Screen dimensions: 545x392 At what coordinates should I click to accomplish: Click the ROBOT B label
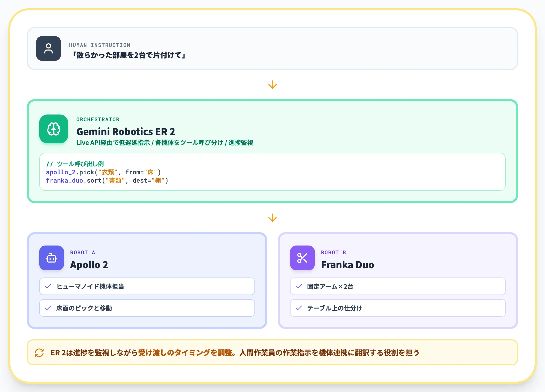coord(333,252)
